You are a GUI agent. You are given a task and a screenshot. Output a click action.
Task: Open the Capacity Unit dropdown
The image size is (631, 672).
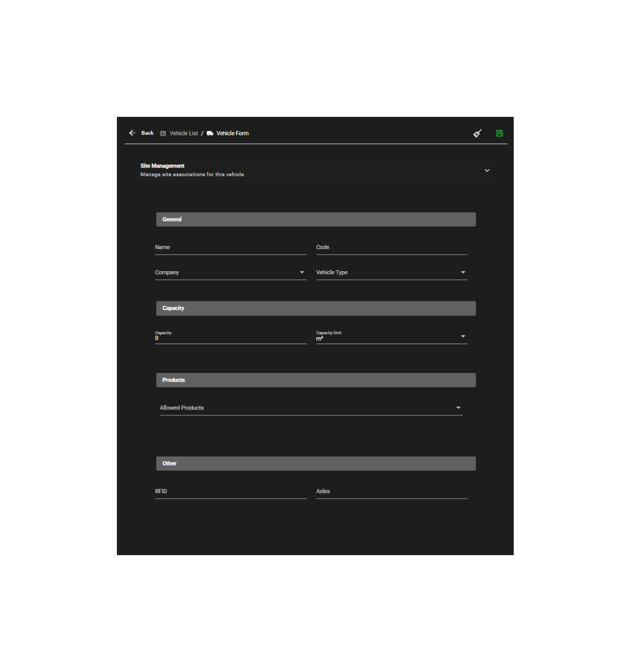pos(392,336)
